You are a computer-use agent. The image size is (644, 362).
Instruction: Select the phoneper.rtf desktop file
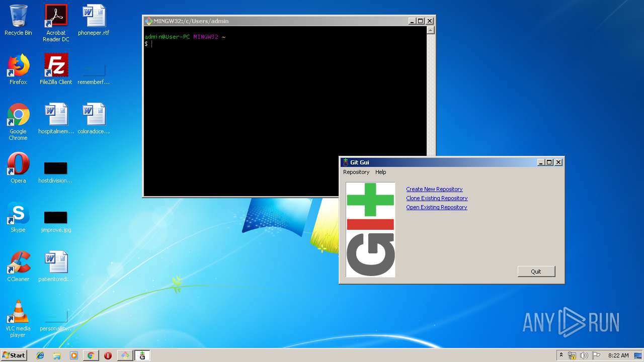pos(94,20)
